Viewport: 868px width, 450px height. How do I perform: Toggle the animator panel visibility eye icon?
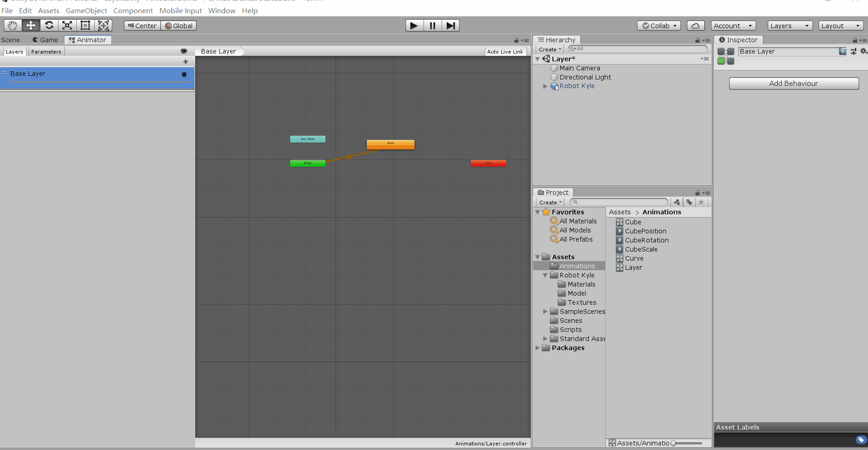click(184, 51)
